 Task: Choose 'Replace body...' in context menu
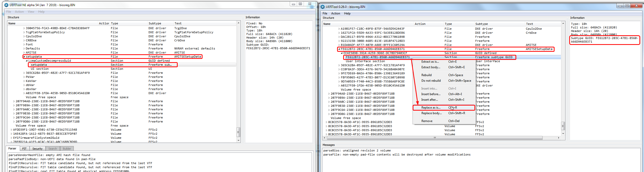(x=444, y=113)
